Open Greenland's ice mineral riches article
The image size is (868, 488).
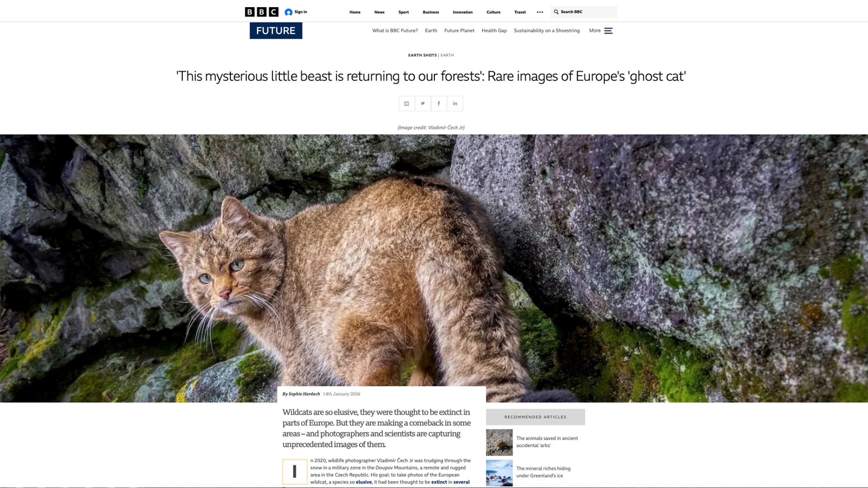tap(543, 472)
